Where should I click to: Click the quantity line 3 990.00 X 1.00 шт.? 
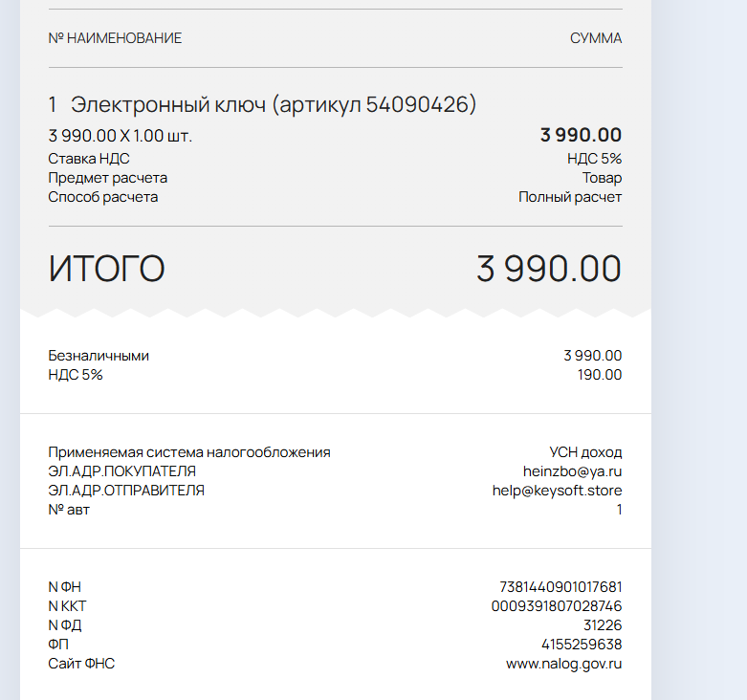[121, 136]
